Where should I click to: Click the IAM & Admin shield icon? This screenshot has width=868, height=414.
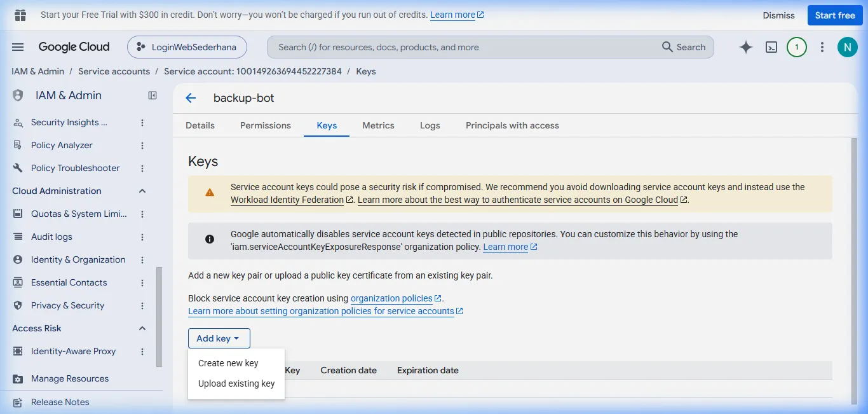click(x=18, y=95)
